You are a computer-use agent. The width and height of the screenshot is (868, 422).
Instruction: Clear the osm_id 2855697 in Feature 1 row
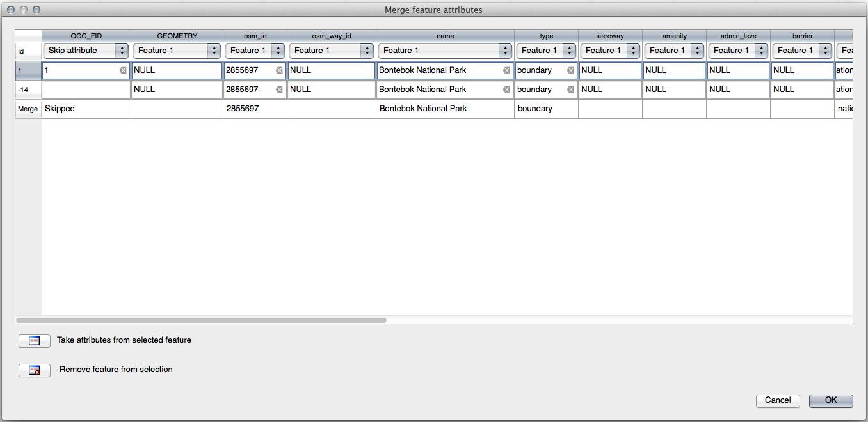click(x=278, y=70)
